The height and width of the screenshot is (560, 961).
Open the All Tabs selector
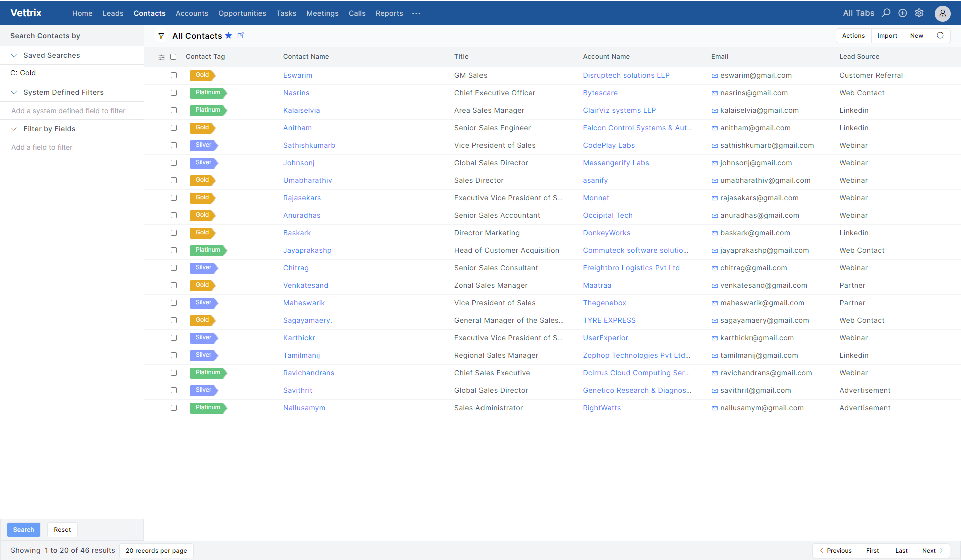pyautogui.click(x=858, y=13)
